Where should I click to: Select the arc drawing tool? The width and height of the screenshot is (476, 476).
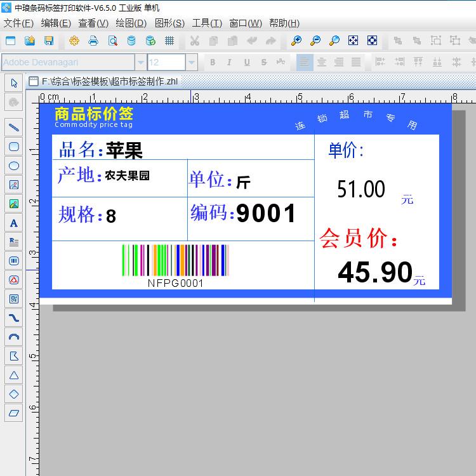[14, 336]
